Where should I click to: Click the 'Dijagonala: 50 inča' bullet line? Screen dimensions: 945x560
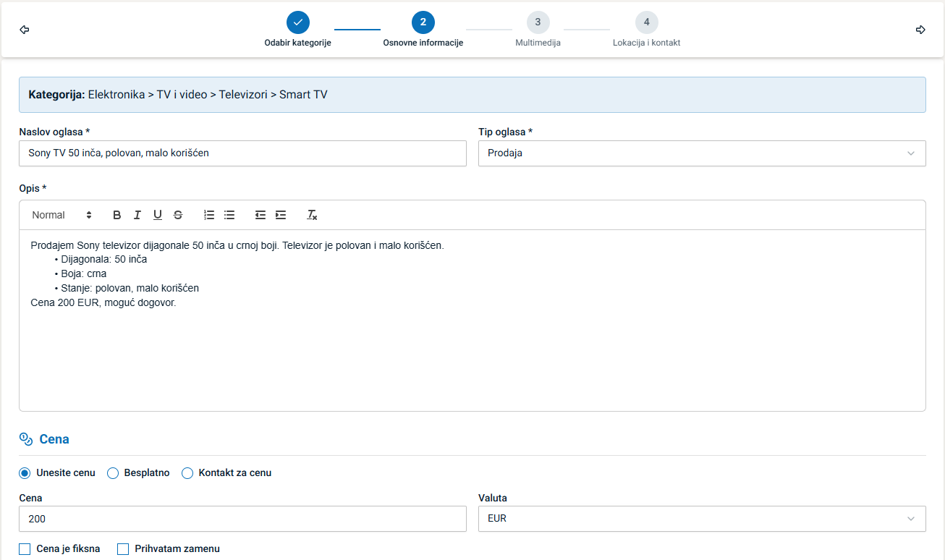point(104,259)
